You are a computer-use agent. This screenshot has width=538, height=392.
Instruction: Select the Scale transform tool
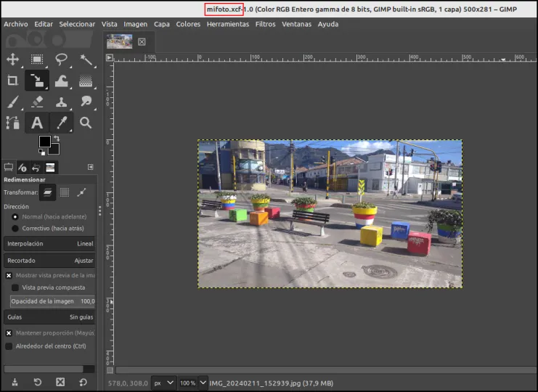tap(37, 81)
